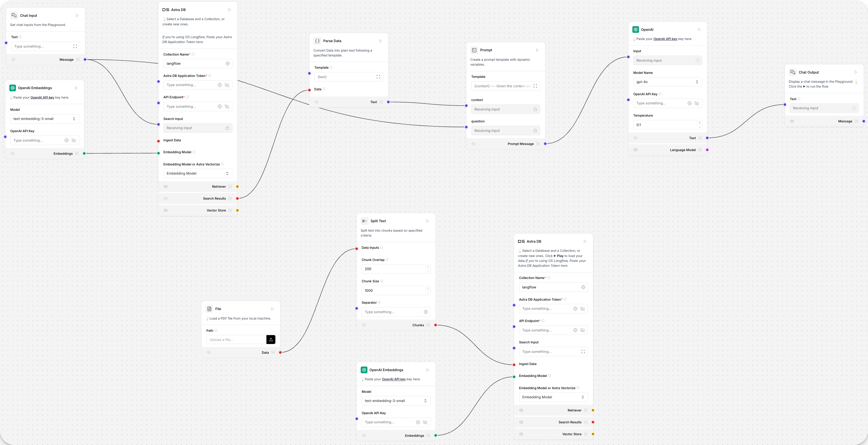Run the Chat Input node play icon

(77, 16)
